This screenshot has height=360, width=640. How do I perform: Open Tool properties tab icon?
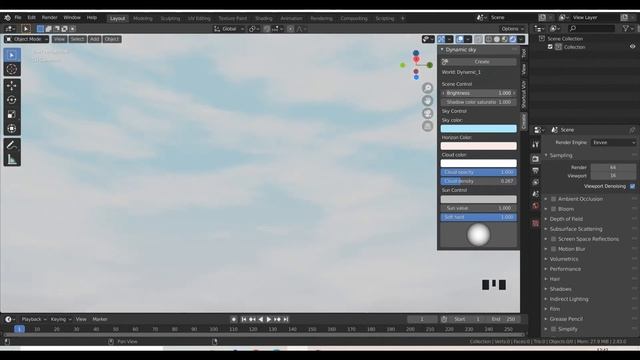click(x=536, y=144)
